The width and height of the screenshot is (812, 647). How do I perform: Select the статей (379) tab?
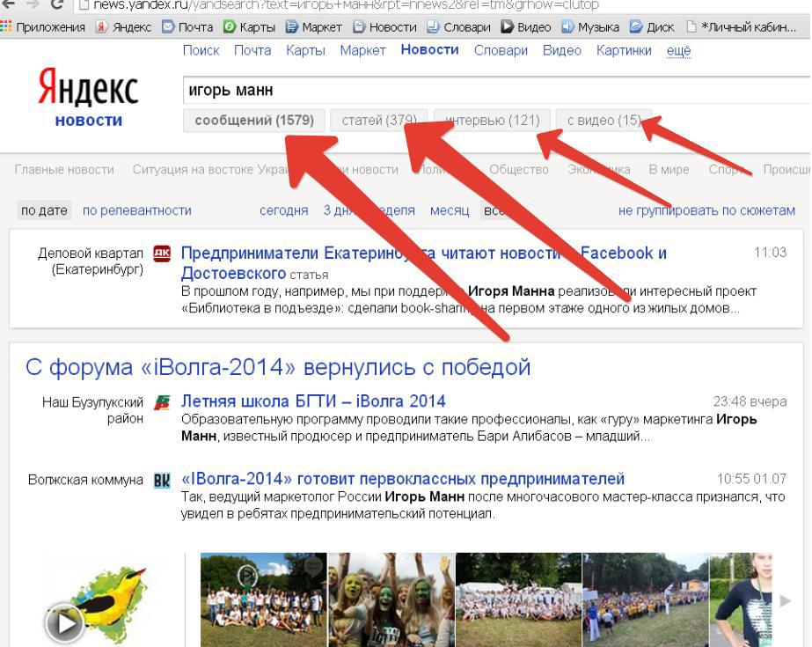tap(379, 121)
